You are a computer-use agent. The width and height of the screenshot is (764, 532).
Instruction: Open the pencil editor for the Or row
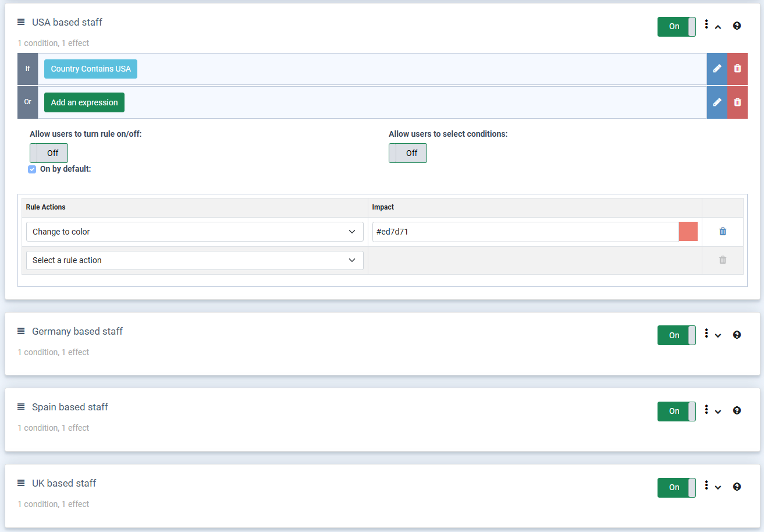point(717,102)
